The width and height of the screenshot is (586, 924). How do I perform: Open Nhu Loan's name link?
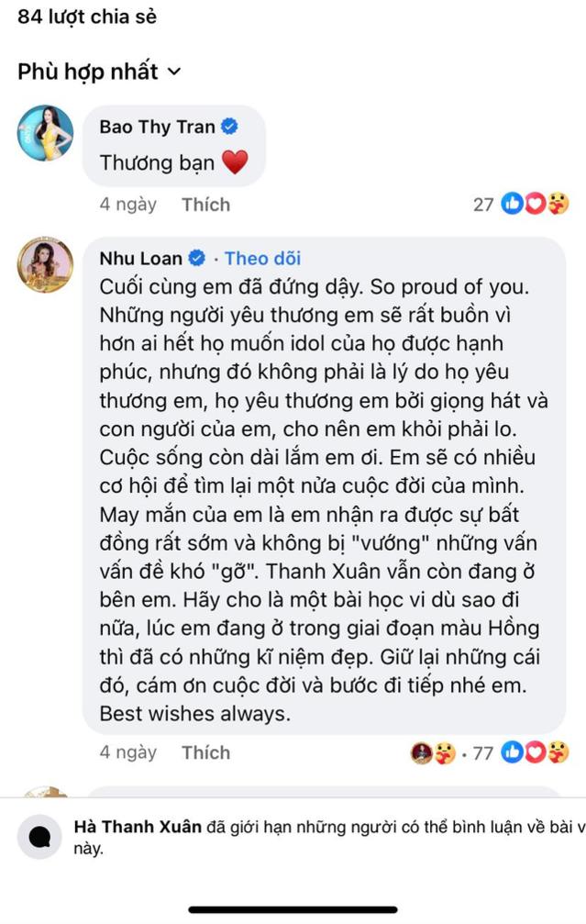coord(140,258)
